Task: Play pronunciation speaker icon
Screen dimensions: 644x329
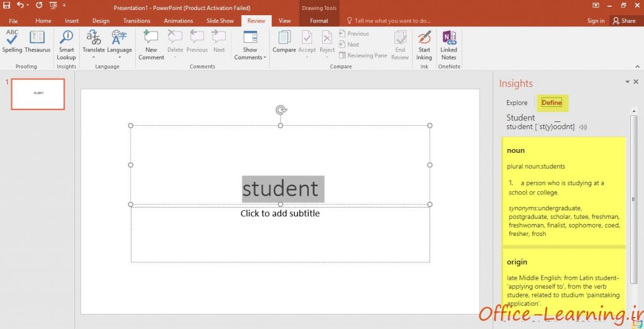Action: point(583,127)
